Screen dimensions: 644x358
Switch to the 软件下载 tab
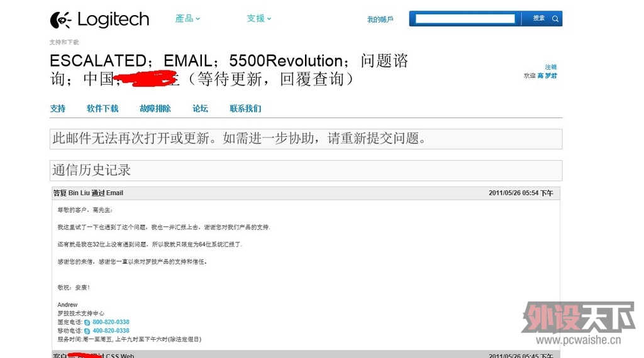pos(103,109)
